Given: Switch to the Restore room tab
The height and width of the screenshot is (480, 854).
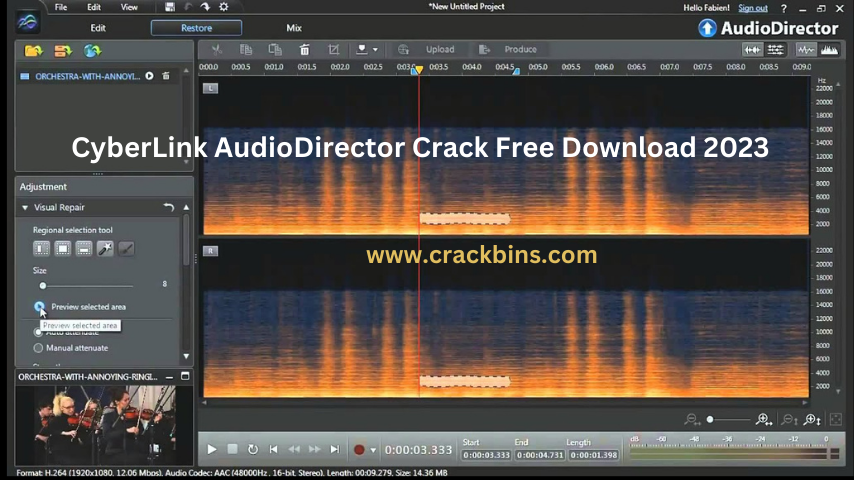Looking at the screenshot, I should [197, 28].
